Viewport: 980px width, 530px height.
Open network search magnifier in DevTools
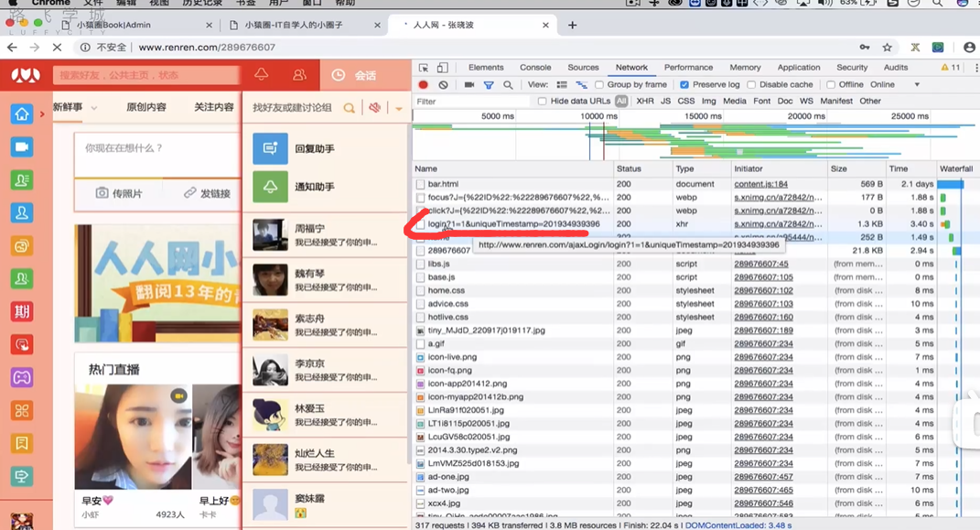tap(508, 84)
